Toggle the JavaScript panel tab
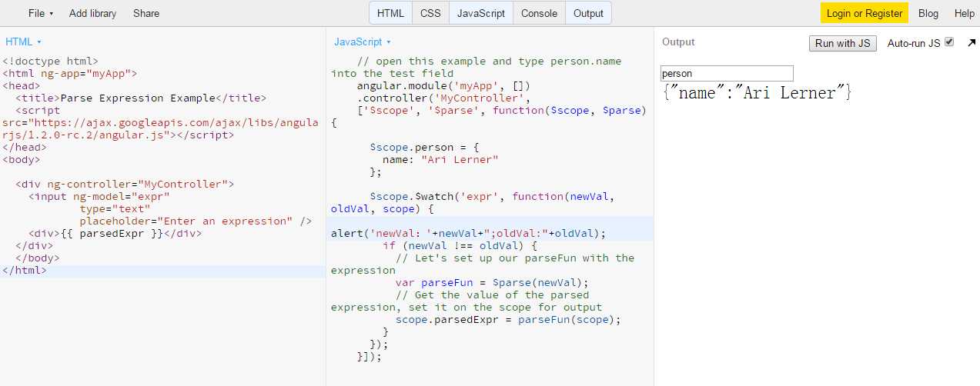The width and height of the screenshot is (980, 386). click(x=481, y=13)
